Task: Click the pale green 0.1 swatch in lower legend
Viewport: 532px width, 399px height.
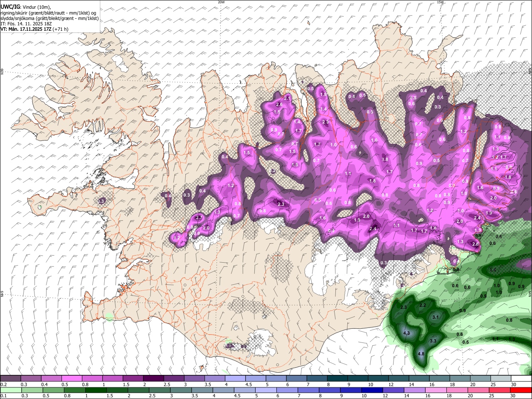Action: pos(11,390)
